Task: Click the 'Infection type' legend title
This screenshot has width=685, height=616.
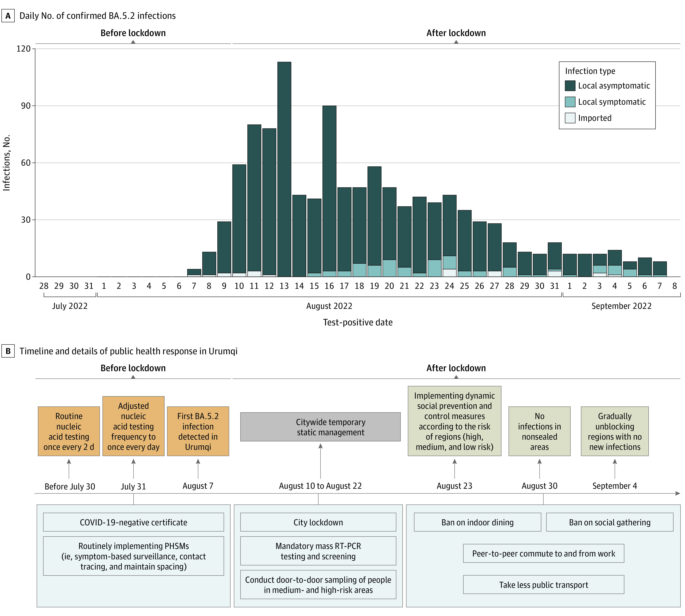Action: coord(590,71)
